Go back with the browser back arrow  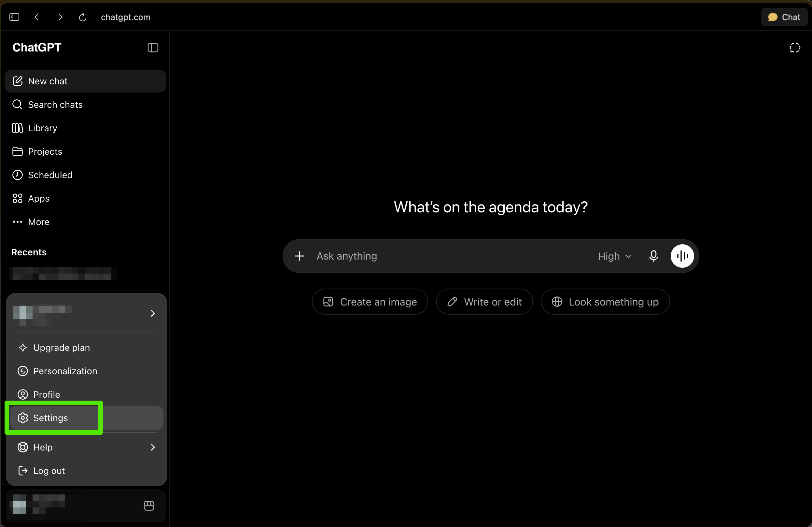[37, 17]
